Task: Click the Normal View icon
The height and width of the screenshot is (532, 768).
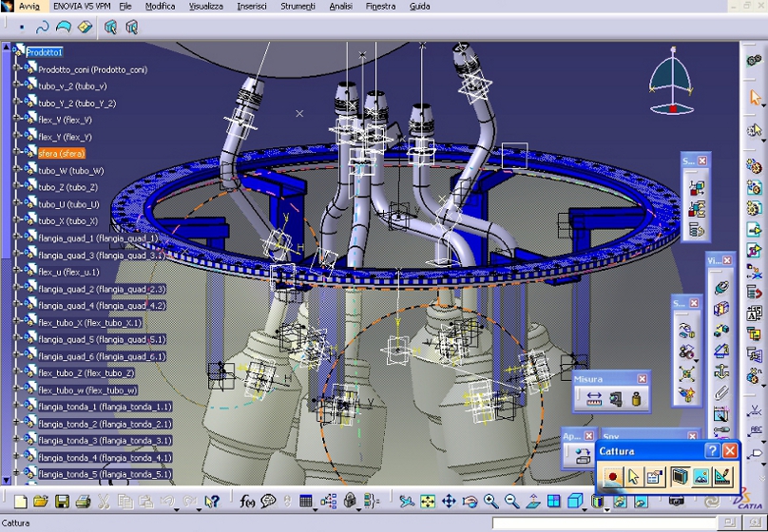Action: 533,502
